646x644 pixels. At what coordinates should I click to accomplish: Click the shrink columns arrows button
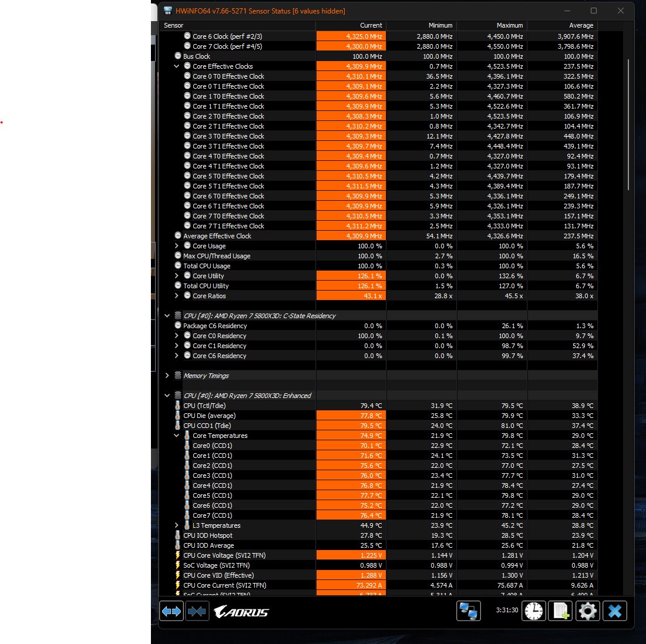point(197,611)
